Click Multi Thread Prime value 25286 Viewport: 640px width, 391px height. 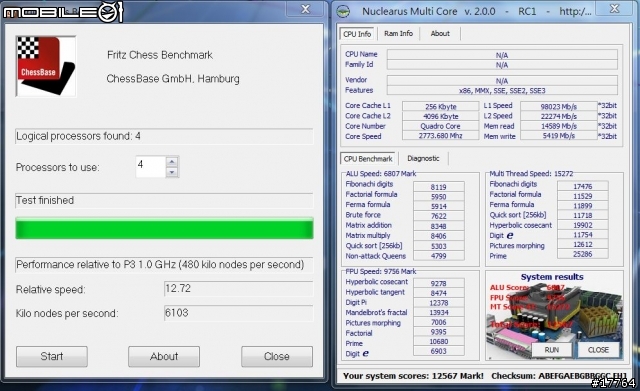coord(582,254)
